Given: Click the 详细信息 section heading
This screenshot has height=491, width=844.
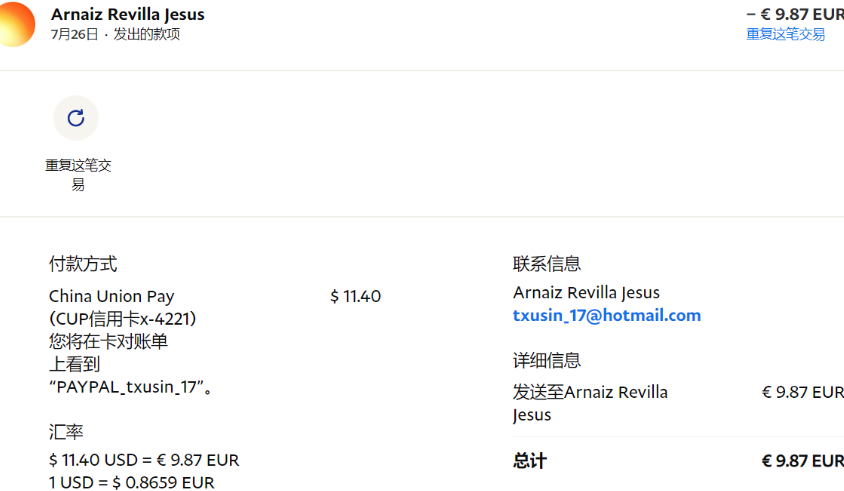Looking at the screenshot, I should click(x=547, y=360).
